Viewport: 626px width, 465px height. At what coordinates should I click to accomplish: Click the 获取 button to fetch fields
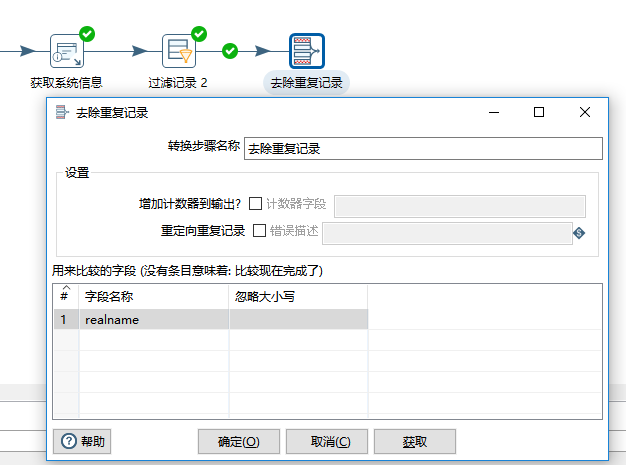pos(415,441)
